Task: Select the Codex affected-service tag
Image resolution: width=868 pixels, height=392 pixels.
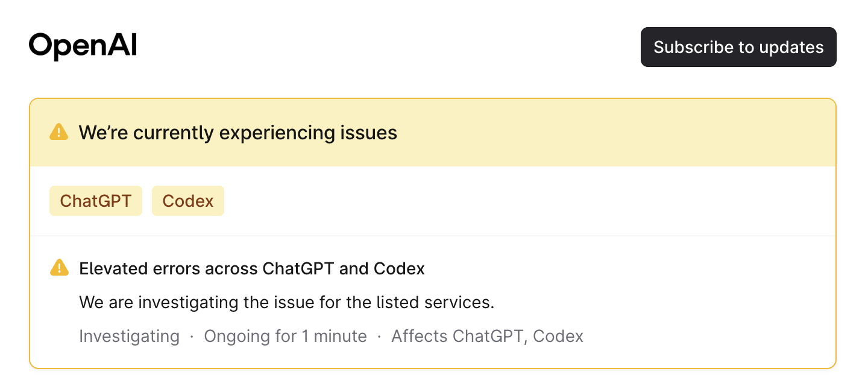Action: [188, 201]
